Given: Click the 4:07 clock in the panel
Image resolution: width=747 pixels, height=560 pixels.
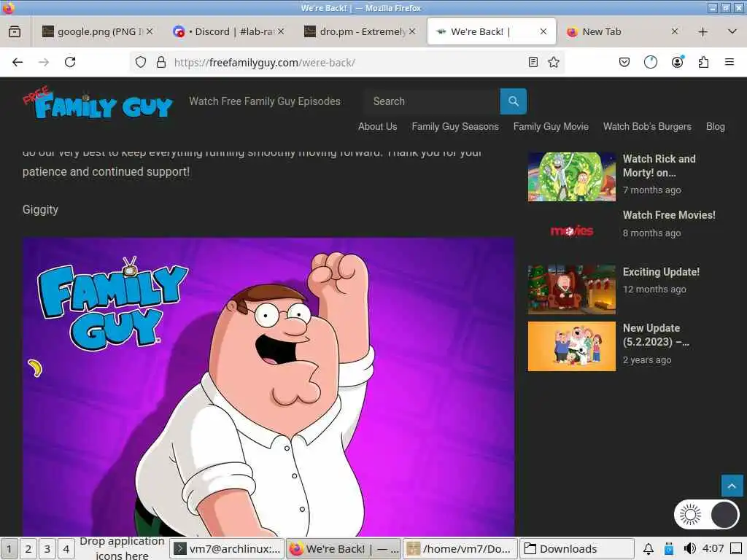Looking at the screenshot, I should [x=713, y=548].
